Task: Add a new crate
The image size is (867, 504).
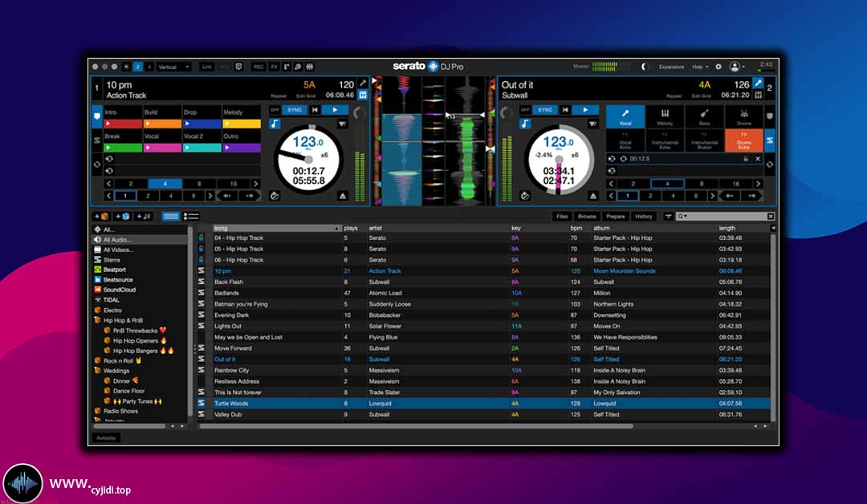Action: tap(102, 217)
